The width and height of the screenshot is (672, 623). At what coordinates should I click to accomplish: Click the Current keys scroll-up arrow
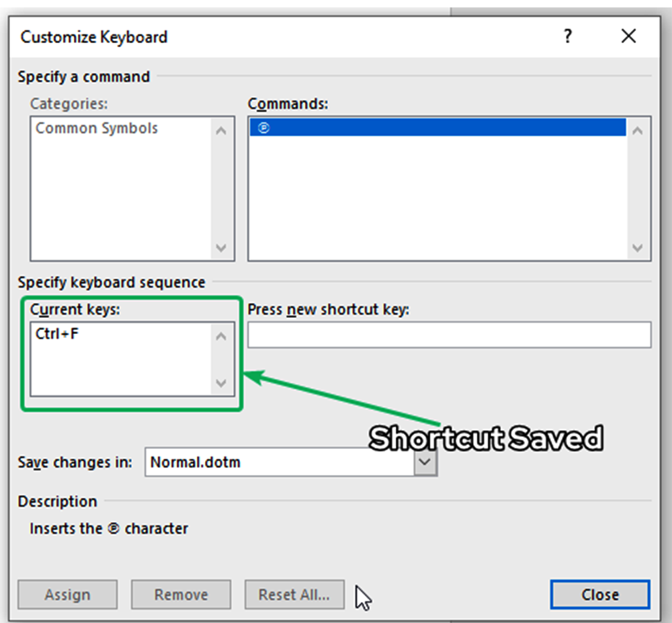click(x=222, y=336)
